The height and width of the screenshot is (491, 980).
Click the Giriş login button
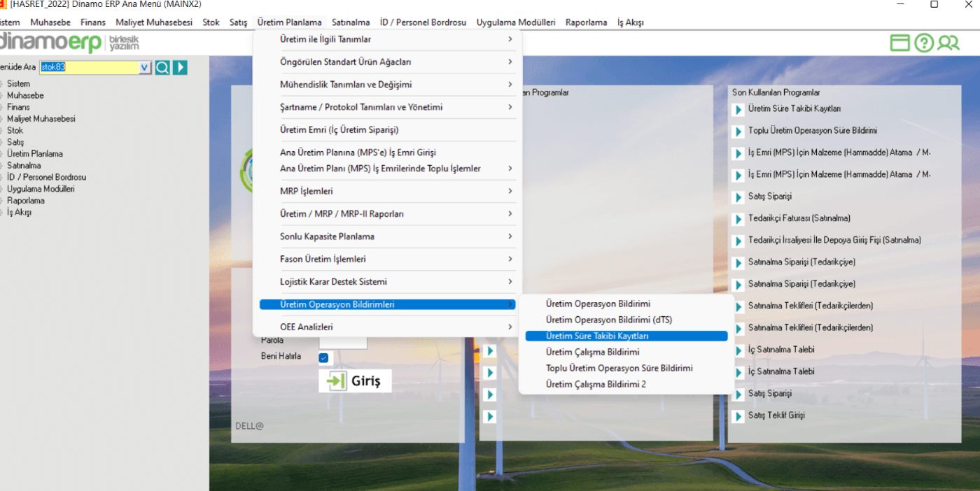[355, 380]
